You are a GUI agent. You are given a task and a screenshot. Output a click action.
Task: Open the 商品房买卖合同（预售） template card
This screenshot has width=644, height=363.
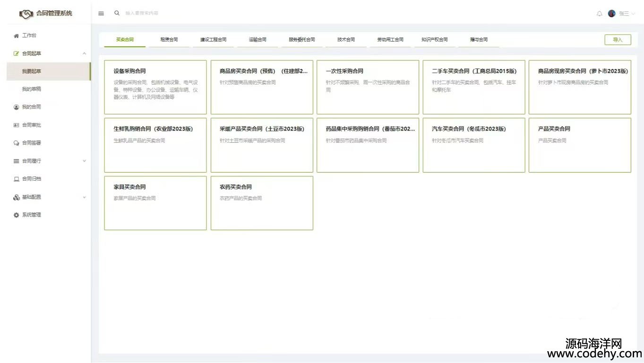pyautogui.click(x=262, y=87)
